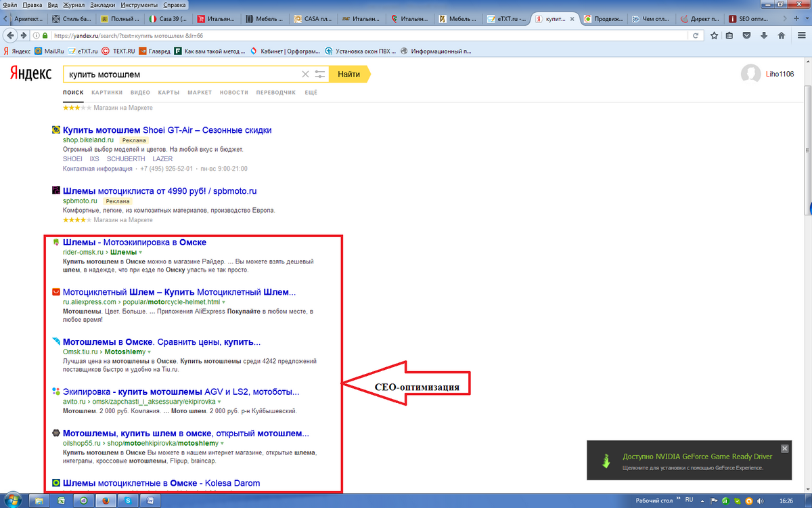This screenshot has height=508, width=812.
Task: Open the Firefox home page icon
Action: pos(782,35)
